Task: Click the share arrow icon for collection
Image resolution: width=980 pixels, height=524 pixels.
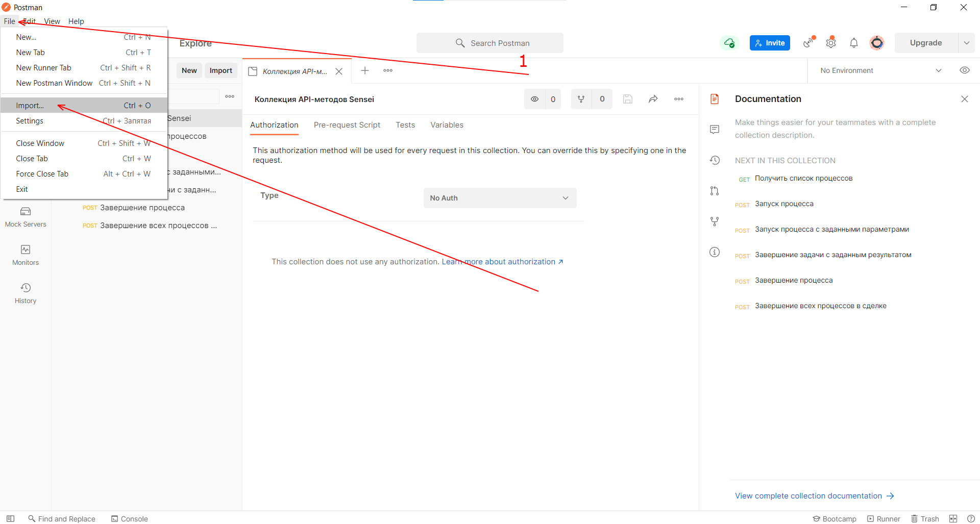Action: [x=653, y=99]
